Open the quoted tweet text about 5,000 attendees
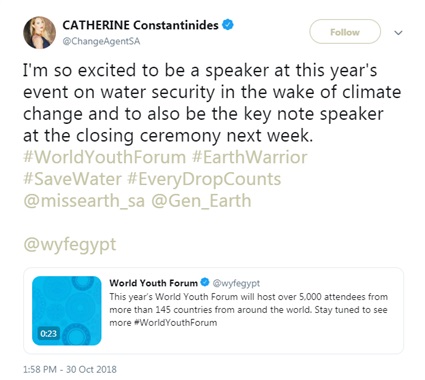The height and width of the screenshot is (380, 425). point(249,310)
